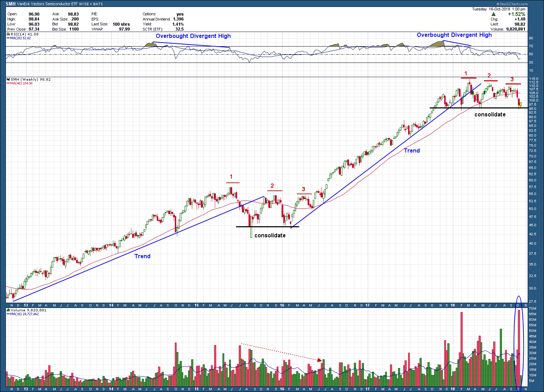Click the SCTR (ETF) value 32.5
544x392 pixels.
tap(179, 29)
